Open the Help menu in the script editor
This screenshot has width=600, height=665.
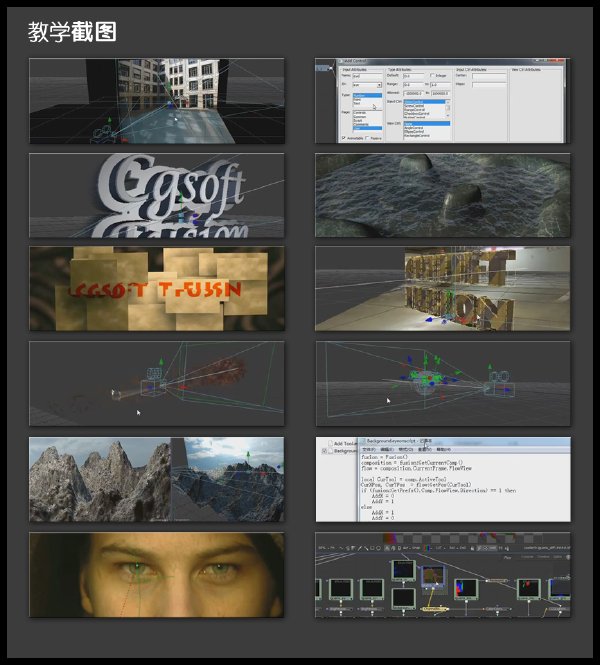[444, 449]
